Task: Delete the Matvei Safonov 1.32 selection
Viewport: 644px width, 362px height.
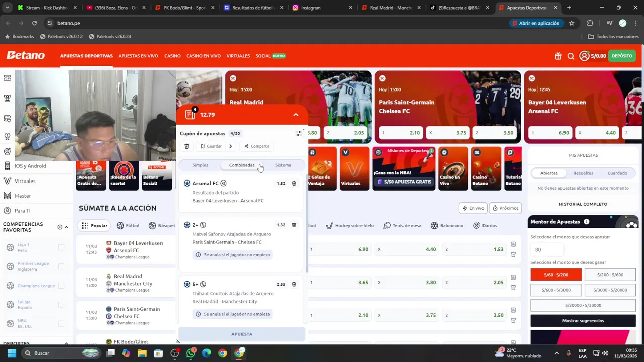Action: coord(294,225)
